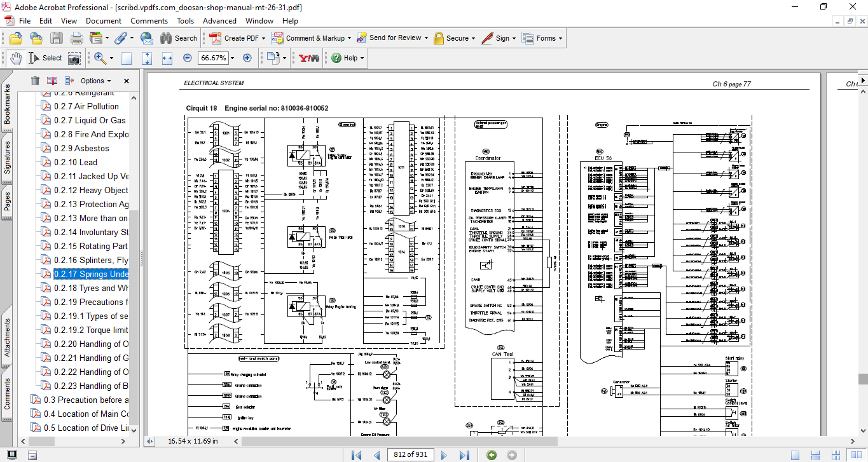Image resolution: width=868 pixels, height=462 pixels.
Task: Open the Comment & Markup dropdown
Action: pos(350,38)
